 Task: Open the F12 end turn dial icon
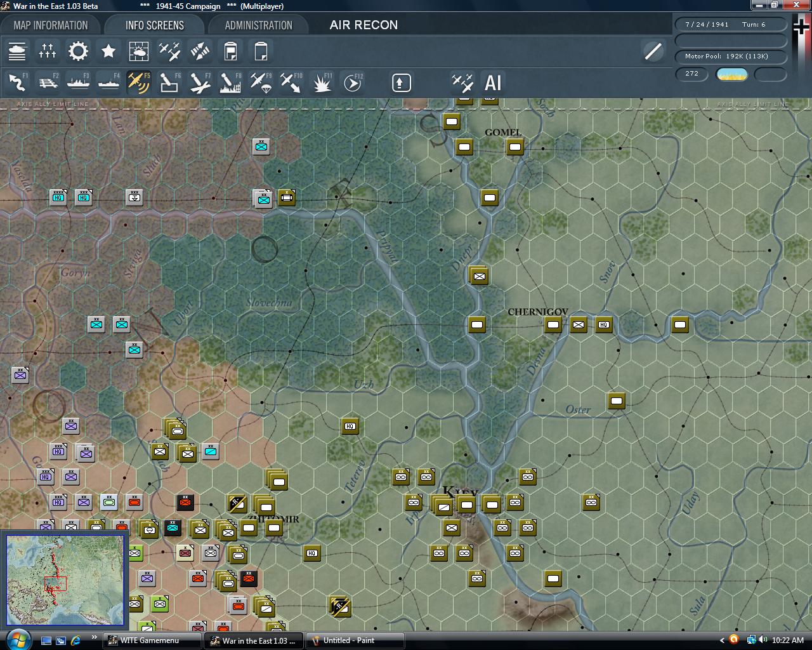coord(353,83)
